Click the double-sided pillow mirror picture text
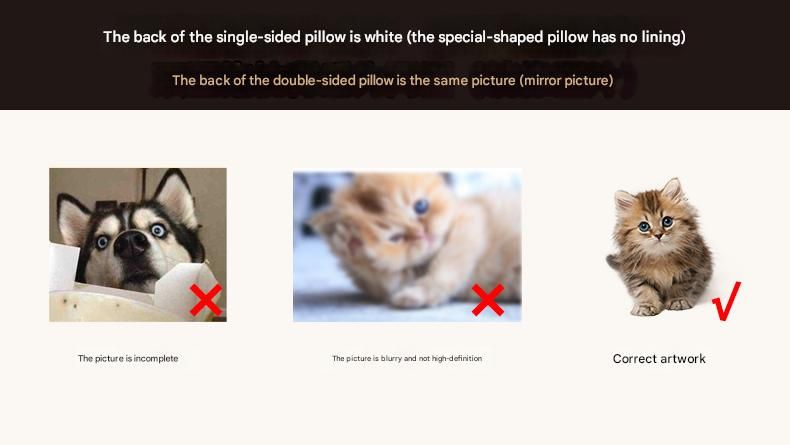The width and height of the screenshot is (790, 445). point(392,80)
